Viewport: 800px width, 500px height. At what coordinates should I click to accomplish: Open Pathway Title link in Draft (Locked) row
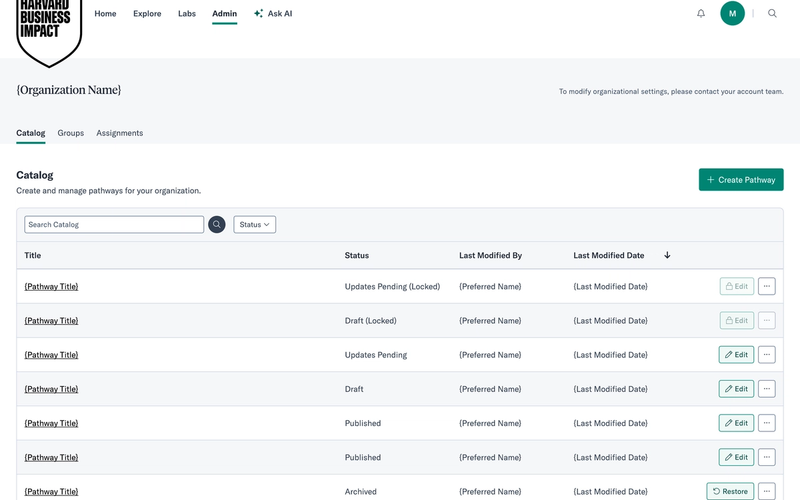[x=52, y=321]
